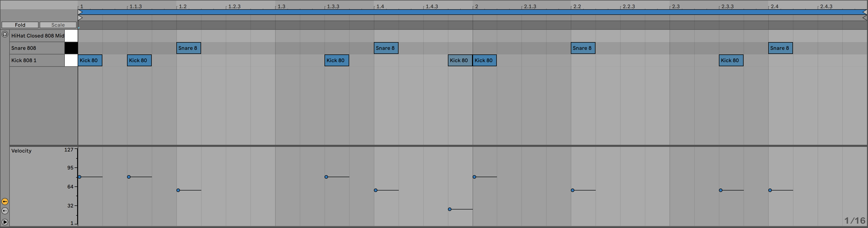The image size is (868, 228).
Task: Click the black pad key beside Snare 808
Action: point(71,48)
